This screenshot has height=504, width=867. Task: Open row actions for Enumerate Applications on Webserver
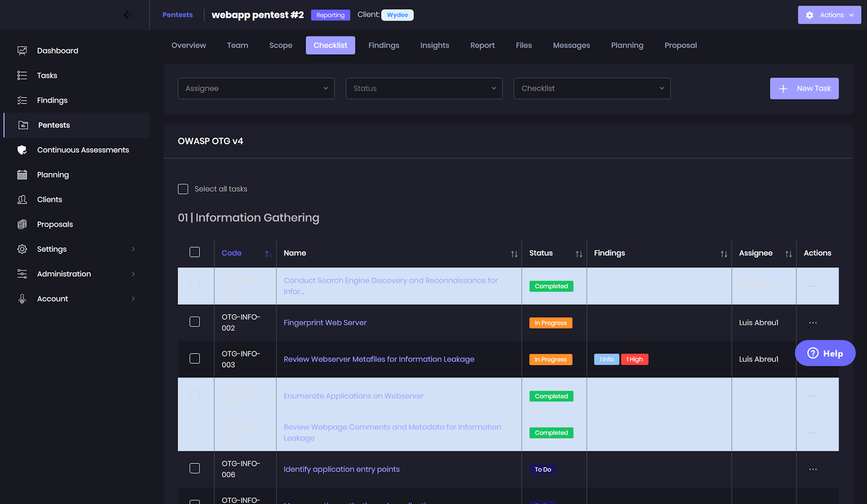(x=813, y=396)
